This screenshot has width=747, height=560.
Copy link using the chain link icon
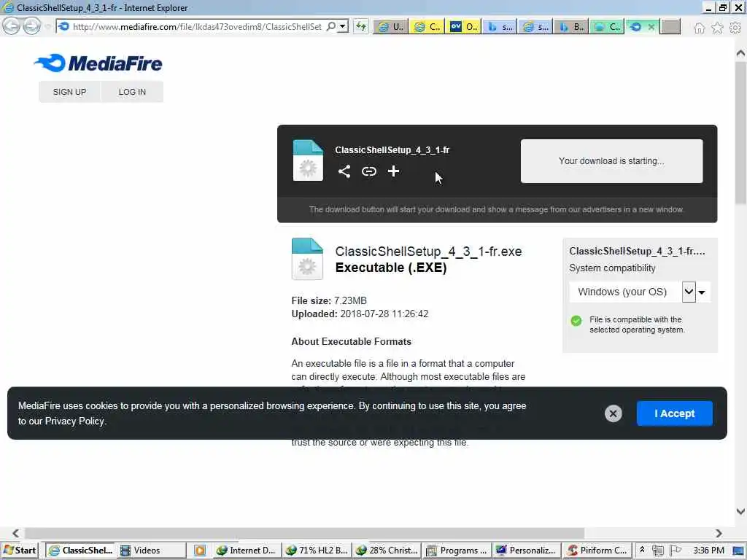click(x=368, y=171)
